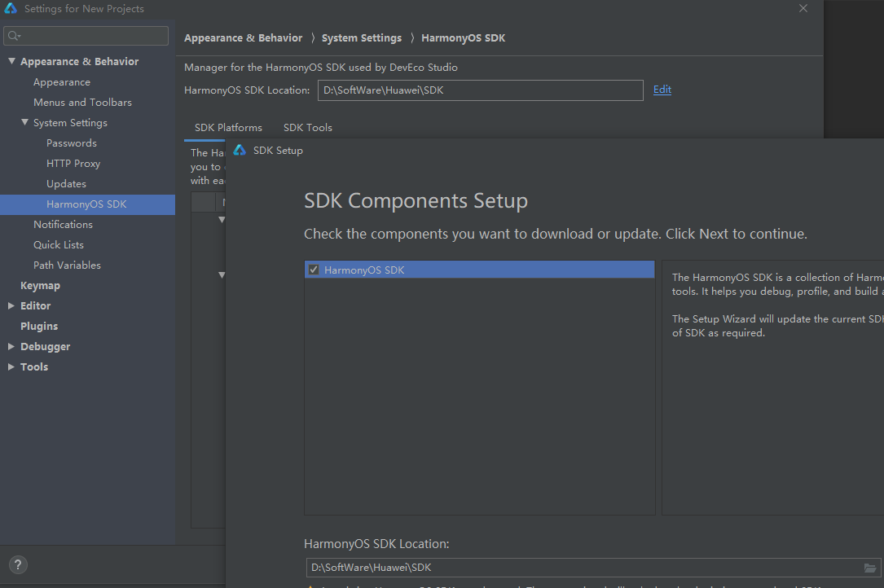Viewport: 884px width, 588px height.
Task: Expand the Debugger settings section
Action: (11, 347)
